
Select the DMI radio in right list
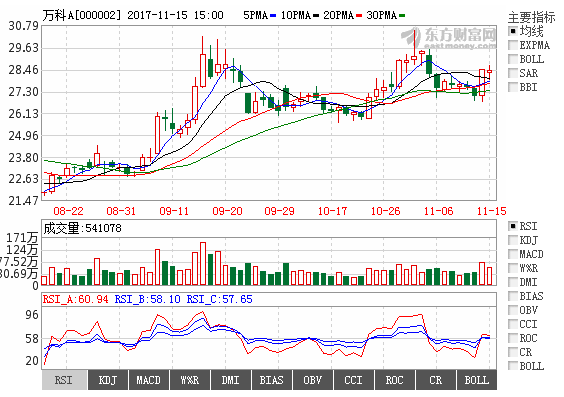(x=513, y=282)
